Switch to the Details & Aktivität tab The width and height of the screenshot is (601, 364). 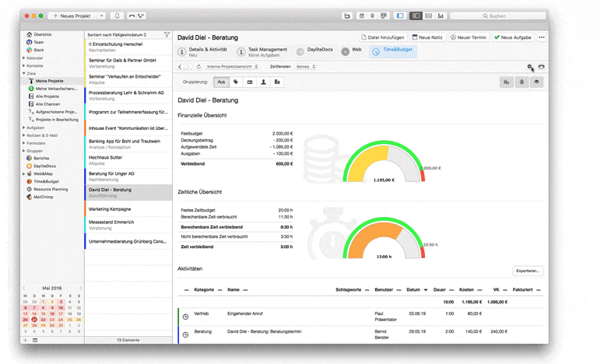coord(202,51)
